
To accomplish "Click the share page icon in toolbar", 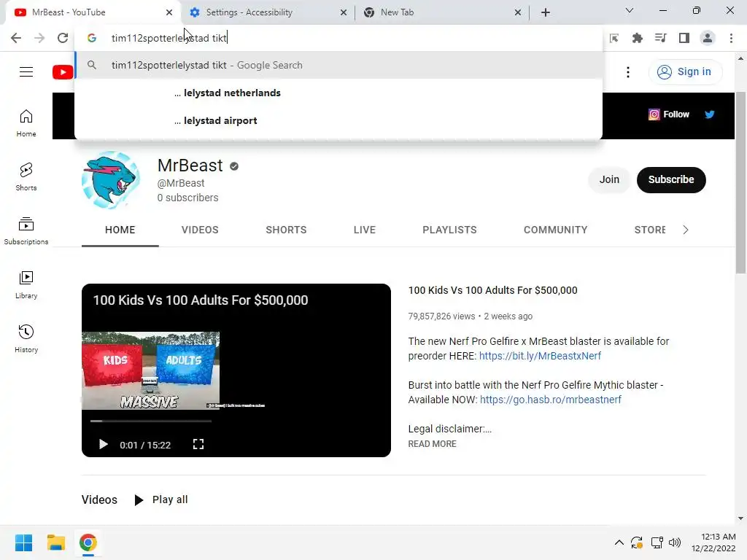I will click(614, 38).
